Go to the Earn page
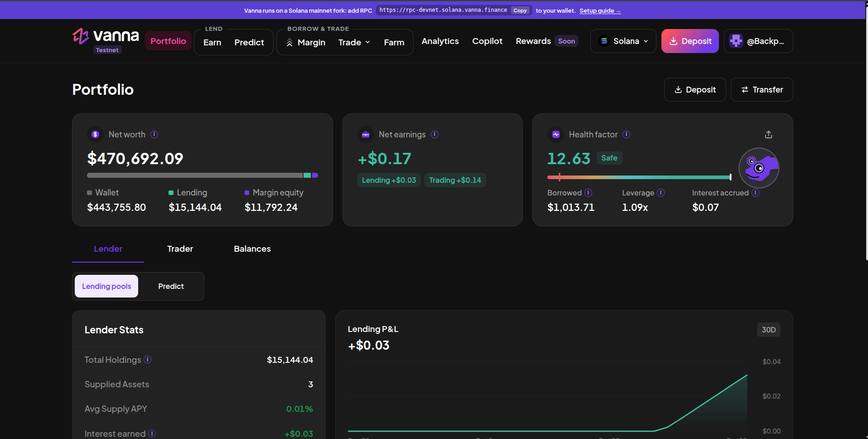The width and height of the screenshot is (868, 439). [x=212, y=42]
